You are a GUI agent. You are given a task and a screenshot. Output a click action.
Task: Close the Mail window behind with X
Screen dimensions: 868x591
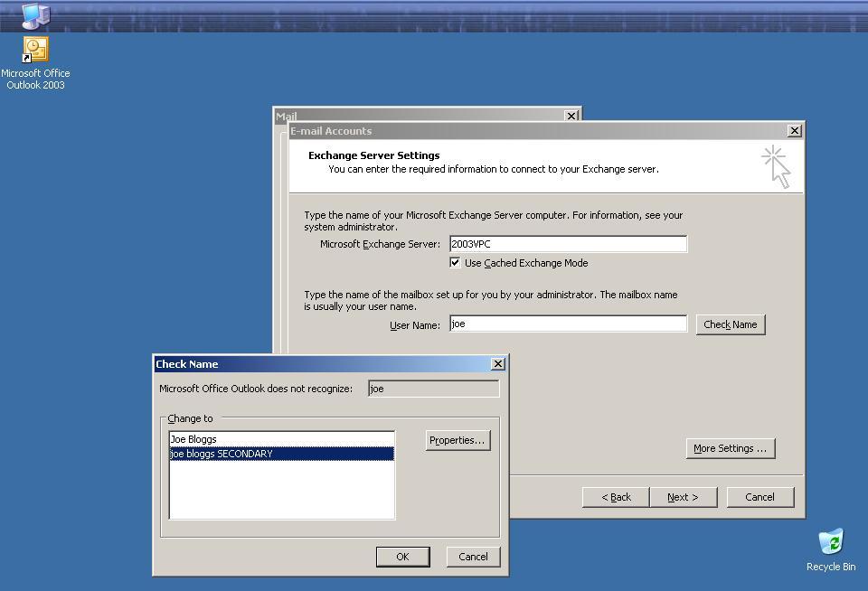coord(571,115)
